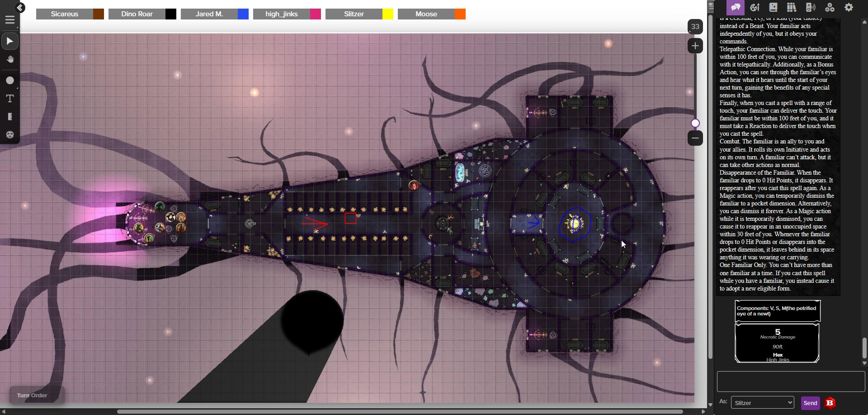The height and width of the screenshot is (415, 868).
Task: Zoom in with the plus button
Action: tap(695, 46)
